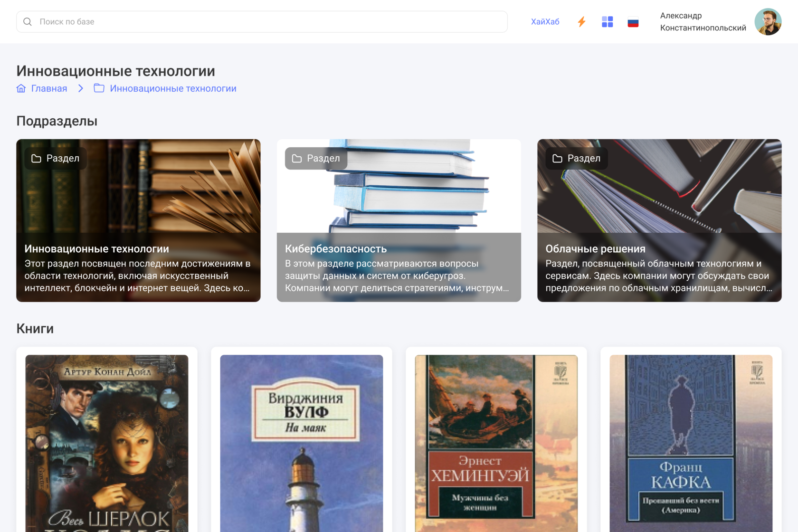Focus the "Поиск по базе" search field
This screenshot has height=532, width=798.
[x=262, y=22]
